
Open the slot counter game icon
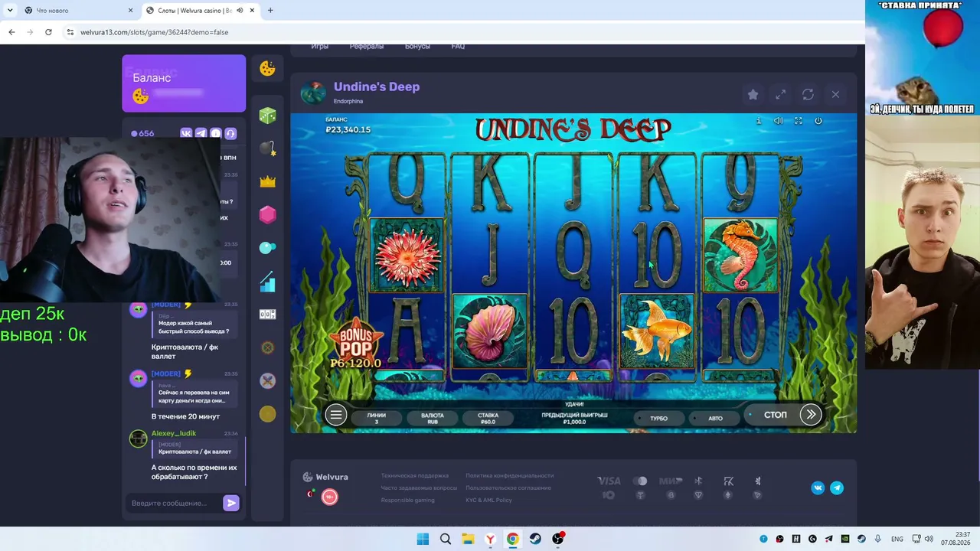(267, 315)
